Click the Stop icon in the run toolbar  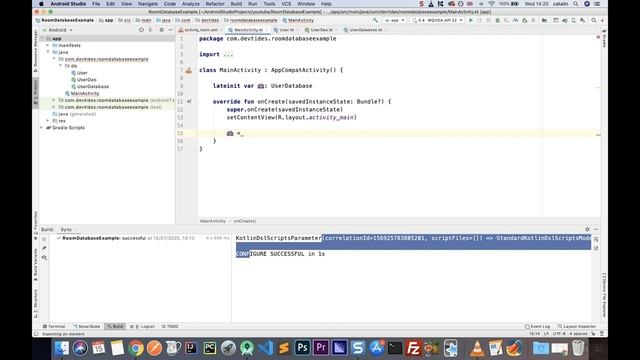(533, 20)
